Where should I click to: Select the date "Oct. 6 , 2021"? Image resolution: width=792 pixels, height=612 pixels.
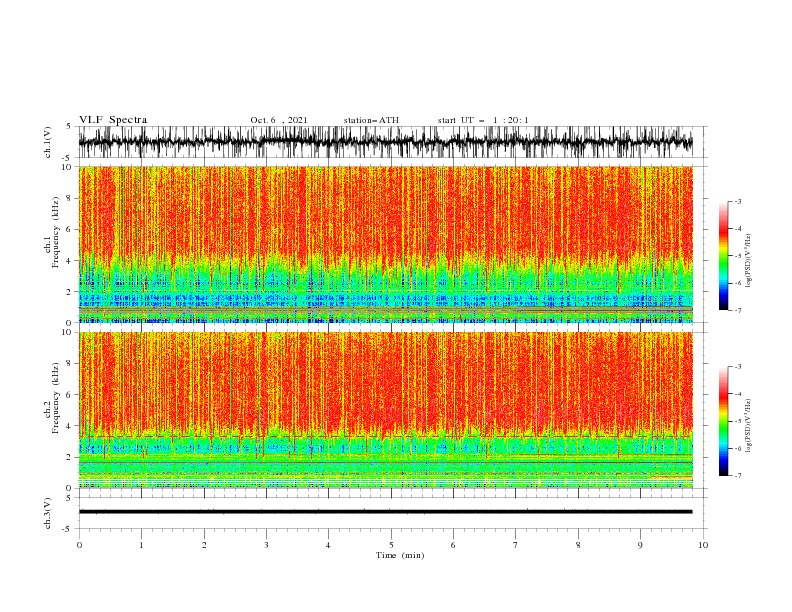click(279, 120)
